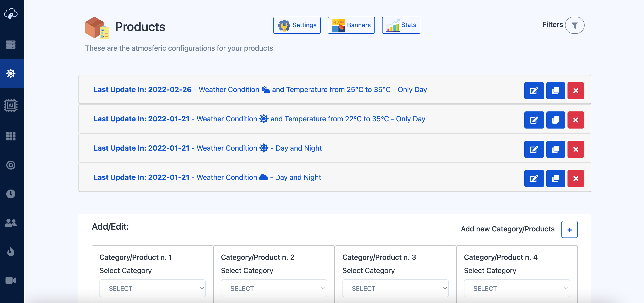Open the users group sidebar icon
Image resolution: width=644 pixels, height=303 pixels.
coord(11,223)
